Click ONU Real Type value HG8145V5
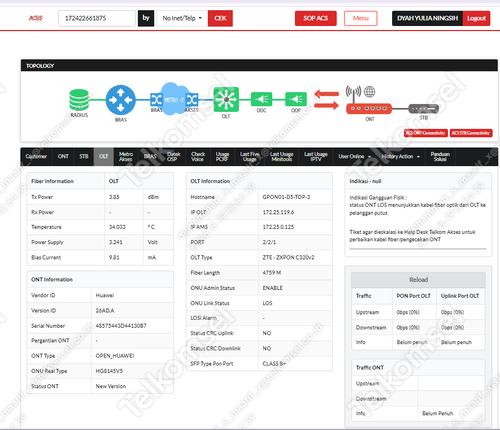The width and height of the screenshot is (500, 430). click(109, 371)
